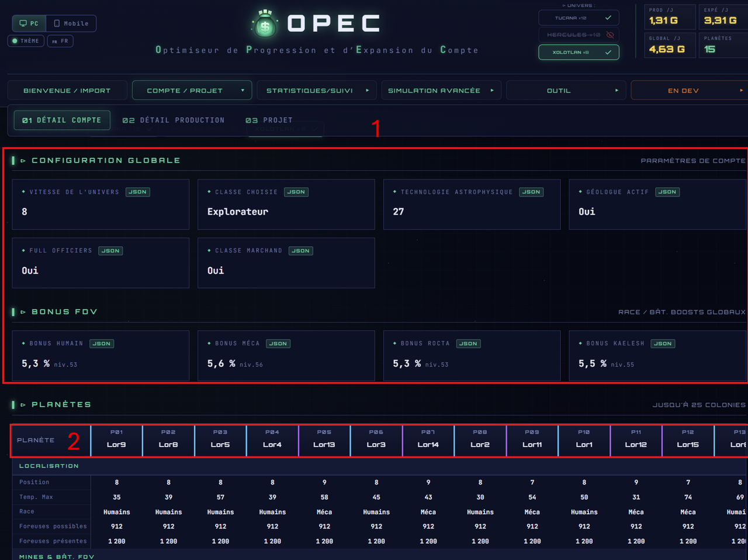Switch to PC display mode

tap(29, 23)
